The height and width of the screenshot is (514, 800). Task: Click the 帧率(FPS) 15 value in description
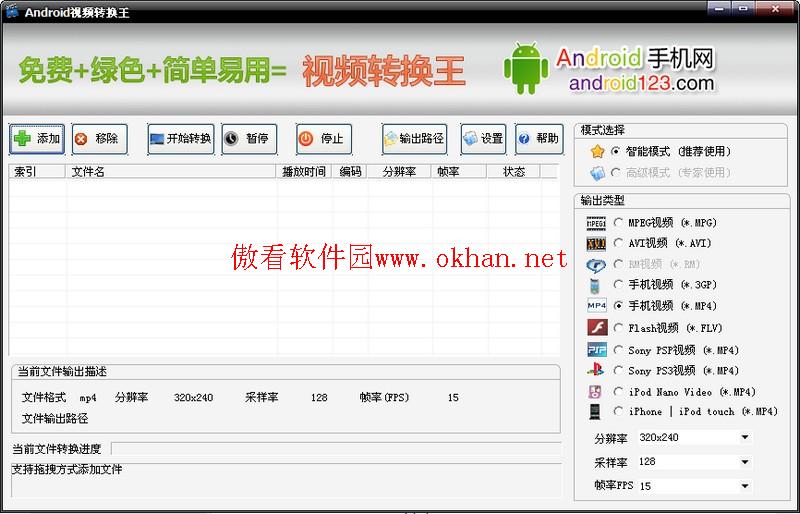pyautogui.click(x=453, y=398)
